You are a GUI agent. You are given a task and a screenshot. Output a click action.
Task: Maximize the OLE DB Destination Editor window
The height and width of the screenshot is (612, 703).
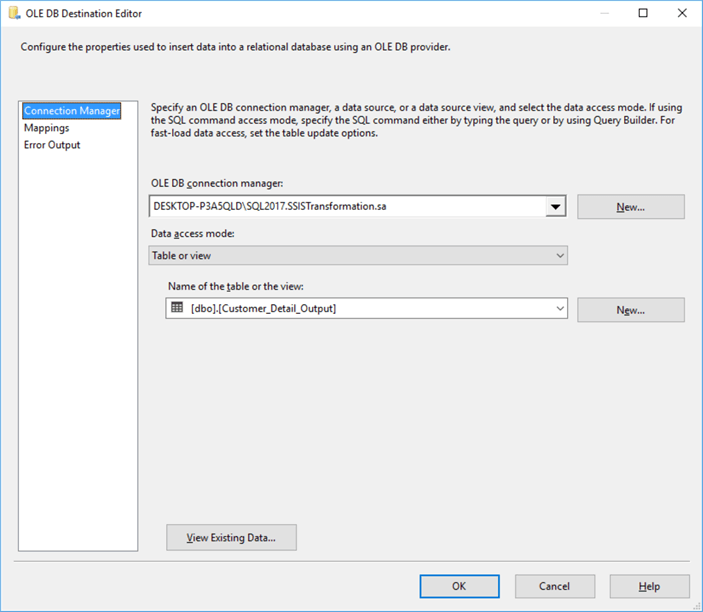coord(643,13)
